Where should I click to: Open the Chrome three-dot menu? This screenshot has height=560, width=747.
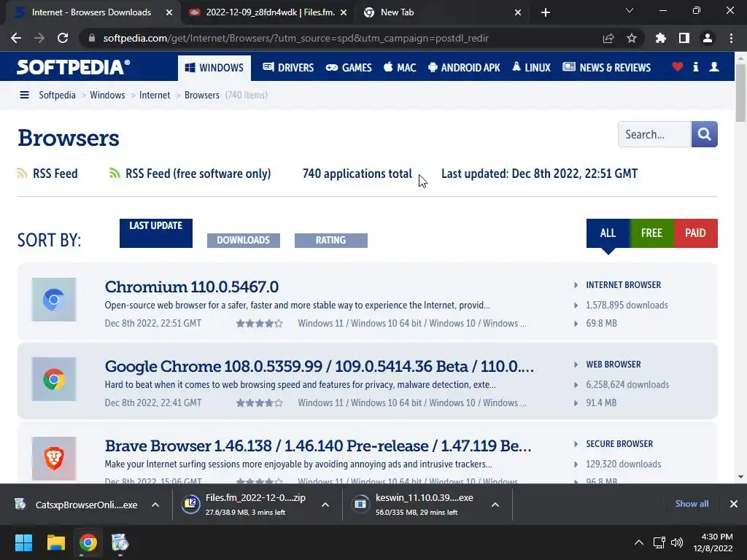pos(731,38)
